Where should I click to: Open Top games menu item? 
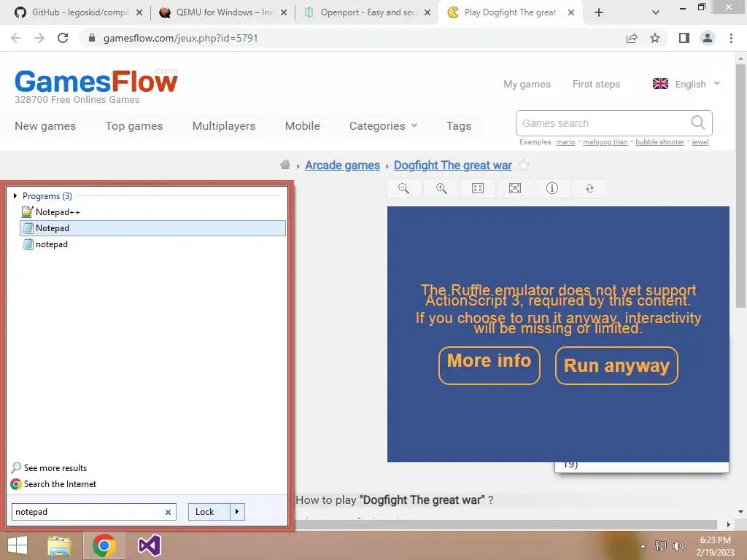[x=134, y=125]
